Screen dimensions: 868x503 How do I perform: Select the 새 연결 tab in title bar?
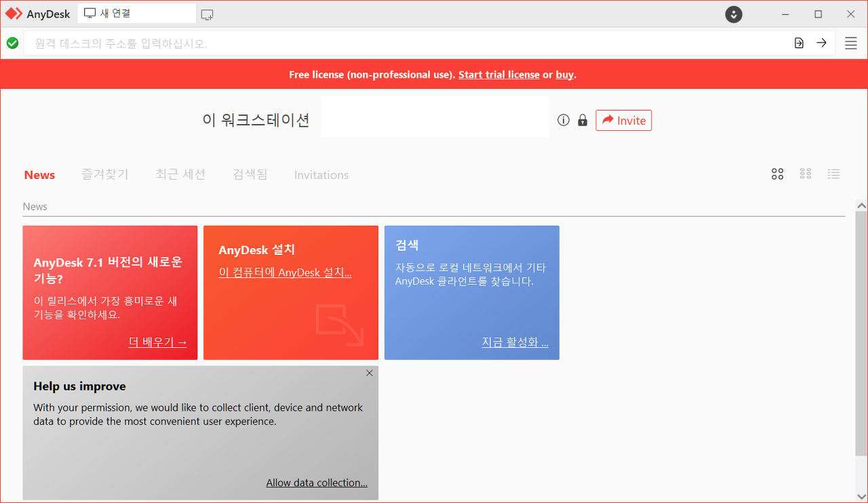pos(136,14)
